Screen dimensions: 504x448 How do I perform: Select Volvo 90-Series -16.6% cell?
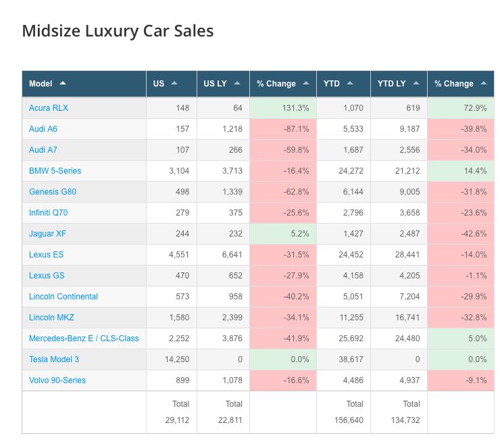coord(283,380)
